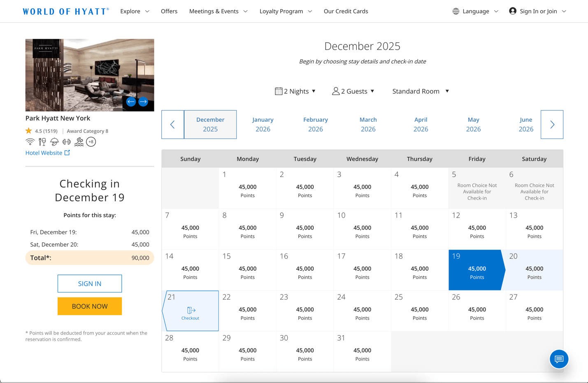Open the Standard Room dropdown
Image resolution: width=588 pixels, height=383 pixels.
click(x=420, y=91)
